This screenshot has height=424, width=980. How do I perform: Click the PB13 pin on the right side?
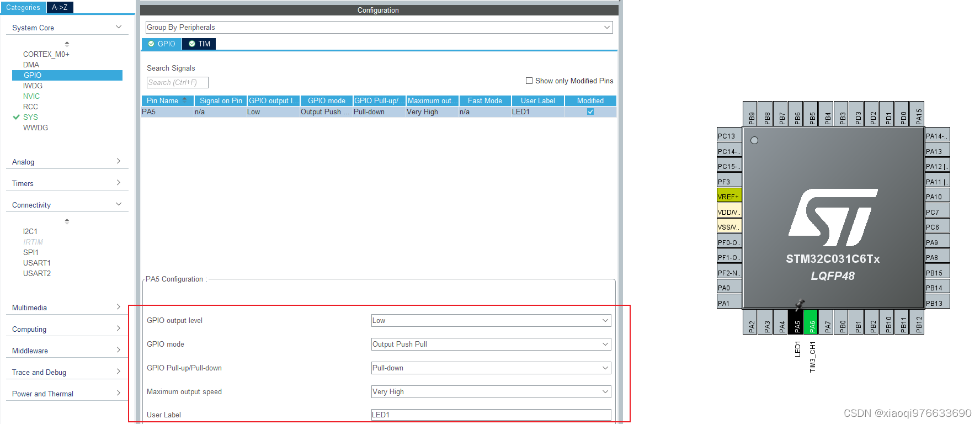pyautogui.click(x=938, y=303)
